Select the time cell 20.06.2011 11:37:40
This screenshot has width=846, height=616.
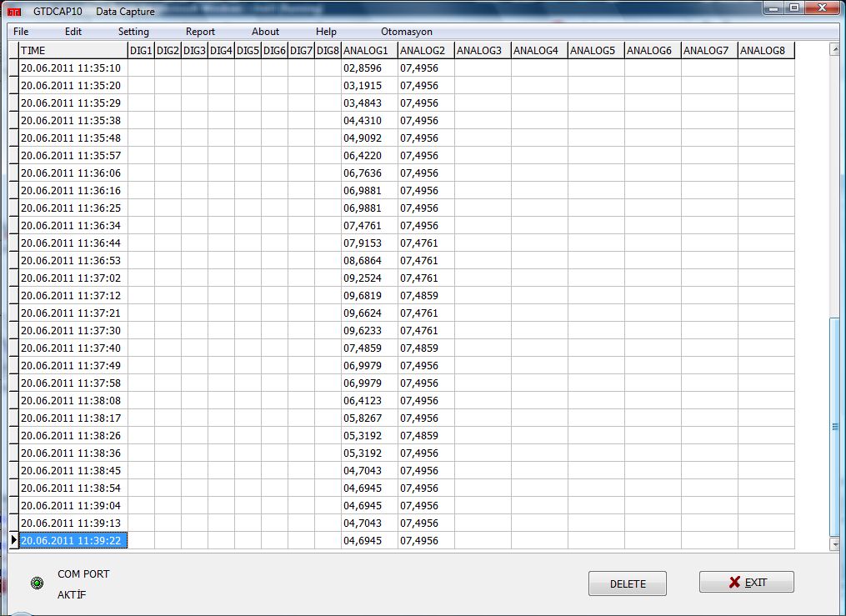pyautogui.click(x=73, y=348)
